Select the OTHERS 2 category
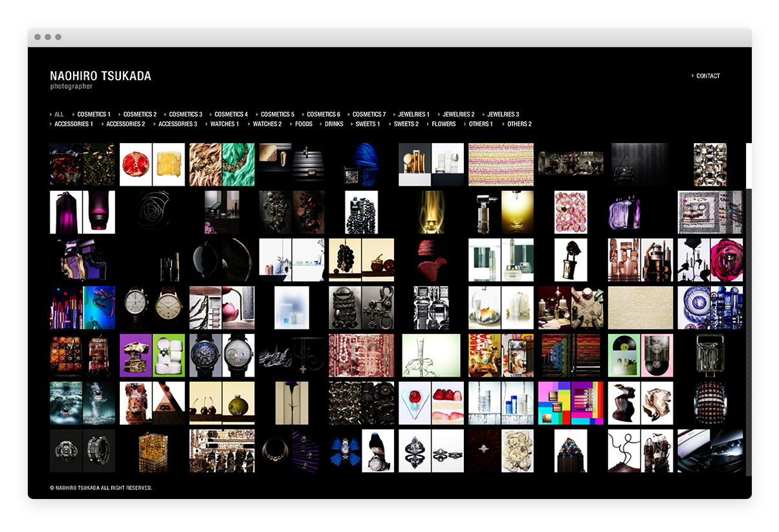The width and height of the screenshot is (779, 532). pos(519,124)
